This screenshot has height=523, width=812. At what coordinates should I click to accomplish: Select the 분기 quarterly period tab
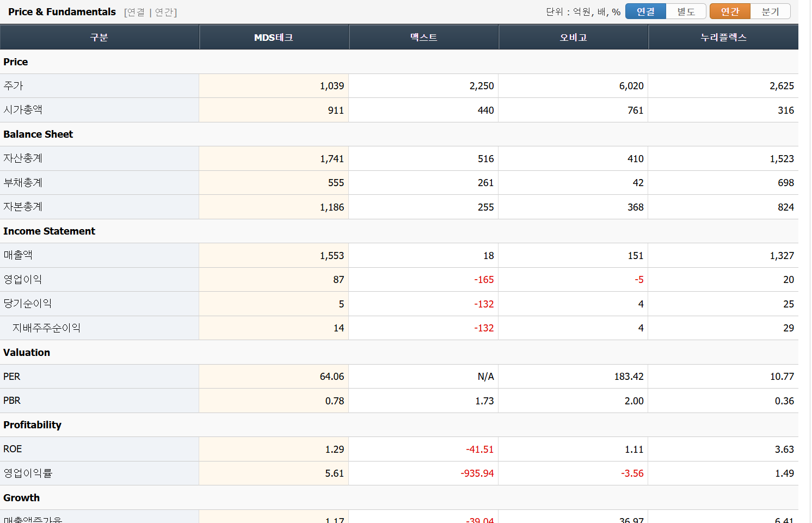tap(770, 11)
